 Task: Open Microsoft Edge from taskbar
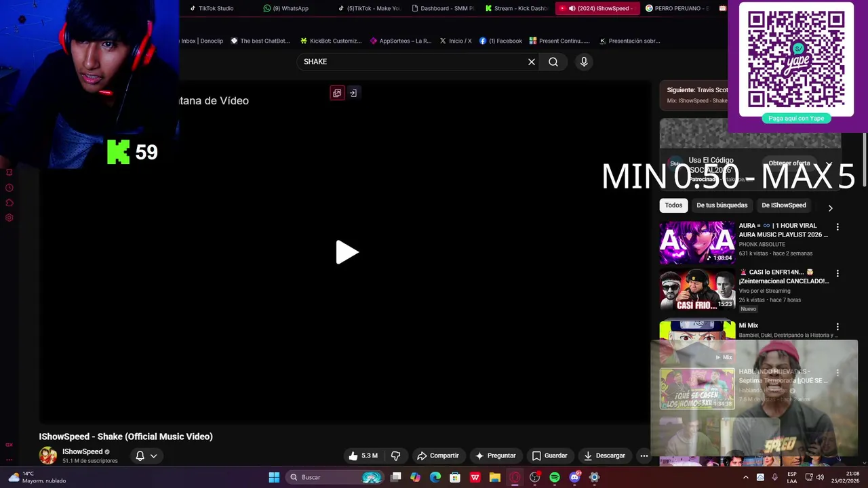pos(435,477)
